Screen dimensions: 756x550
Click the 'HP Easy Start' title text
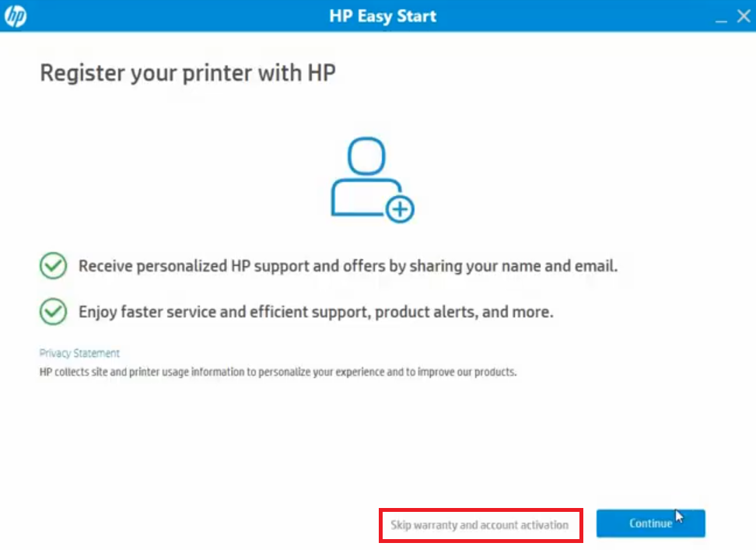(383, 16)
